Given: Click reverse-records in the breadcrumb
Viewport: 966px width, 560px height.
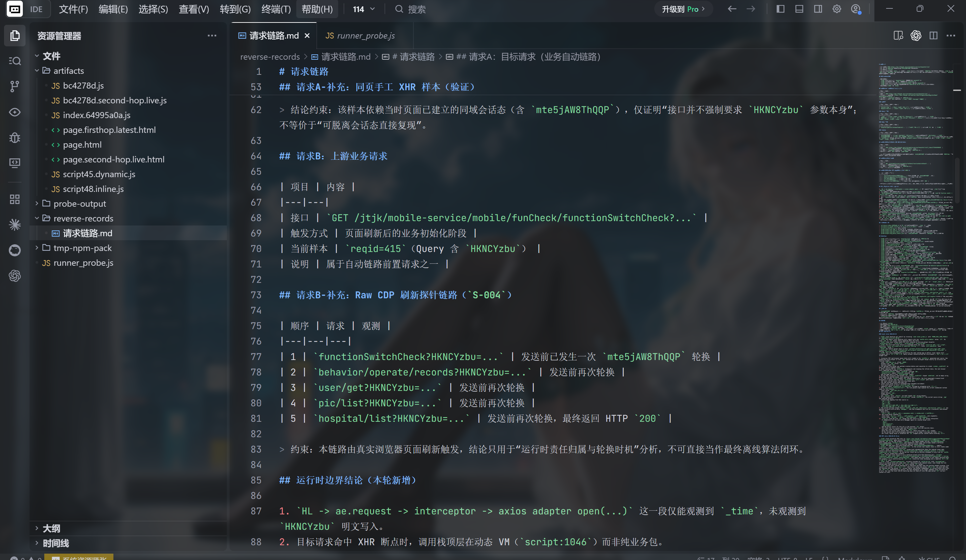Looking at the screenshot, I should click(270, 57).
